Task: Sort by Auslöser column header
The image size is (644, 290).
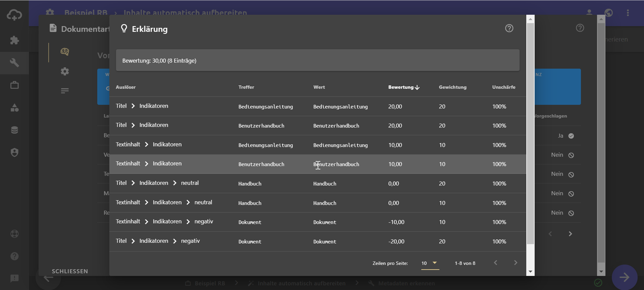Action: point(126,87)
